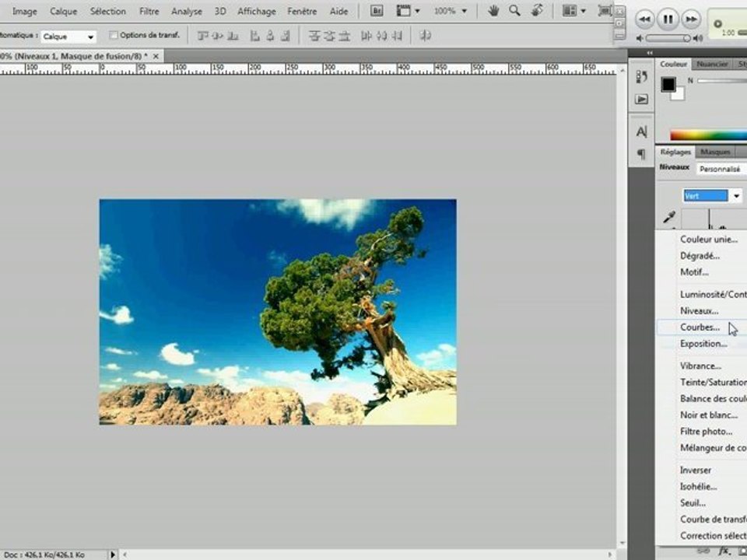Click the eyedropper in Niveaux panel
747x560 pixels.
669,218
